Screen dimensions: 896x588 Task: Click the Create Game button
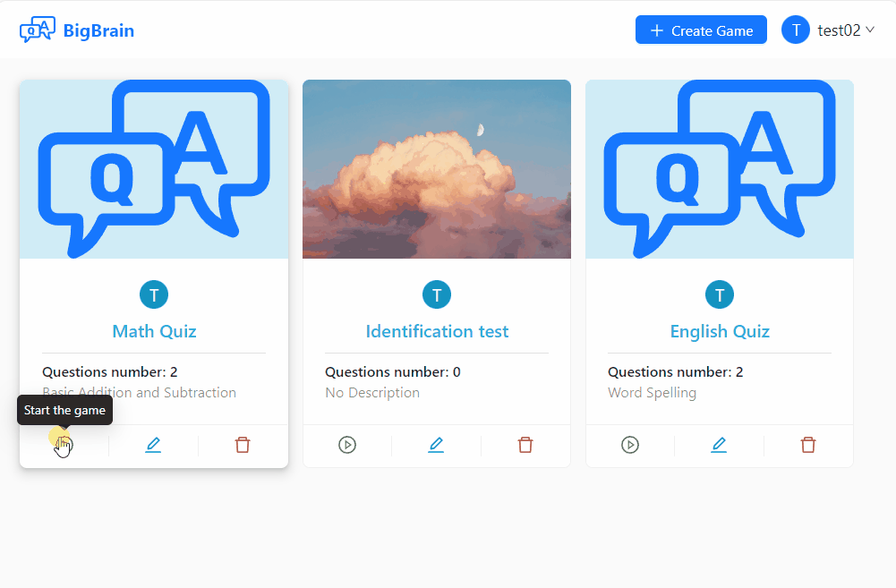(x=701, y=30)
